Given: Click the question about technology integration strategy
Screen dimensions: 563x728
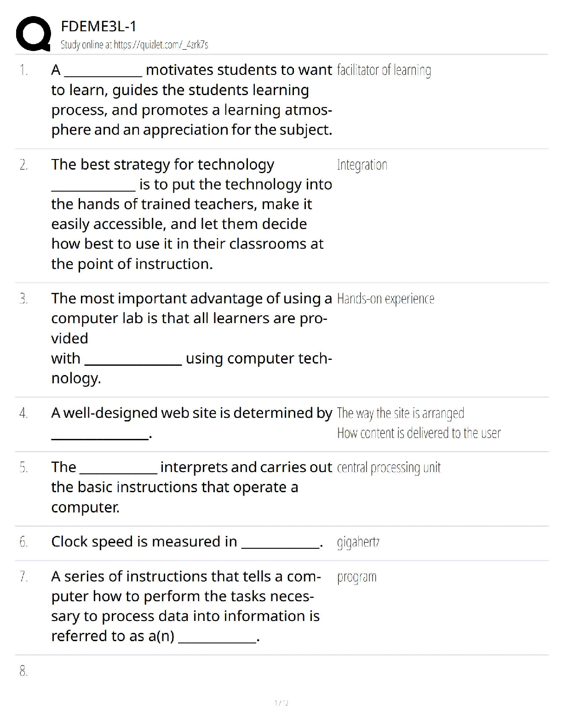Looking at the screenshot, I should [191, 214].
